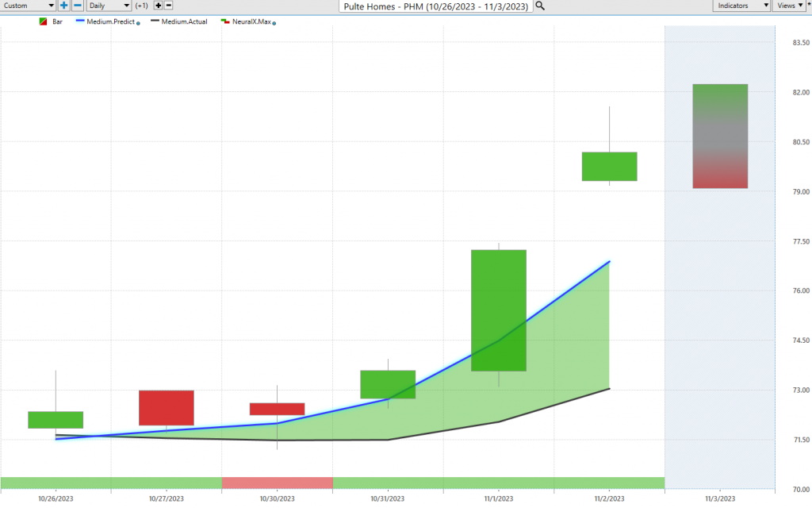Open the Indicators dropdown
This screenshot has width=812, height=508.
pyautogui.click(x=741, y=6)
